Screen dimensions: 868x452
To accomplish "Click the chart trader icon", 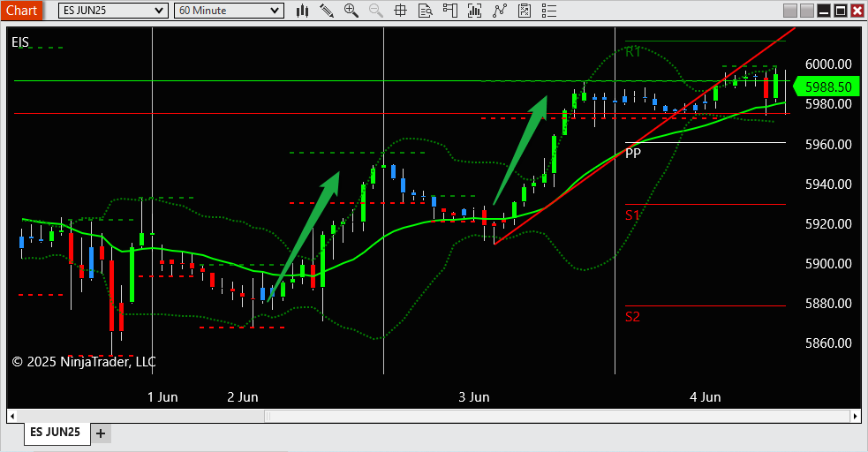I will point(450,11).
